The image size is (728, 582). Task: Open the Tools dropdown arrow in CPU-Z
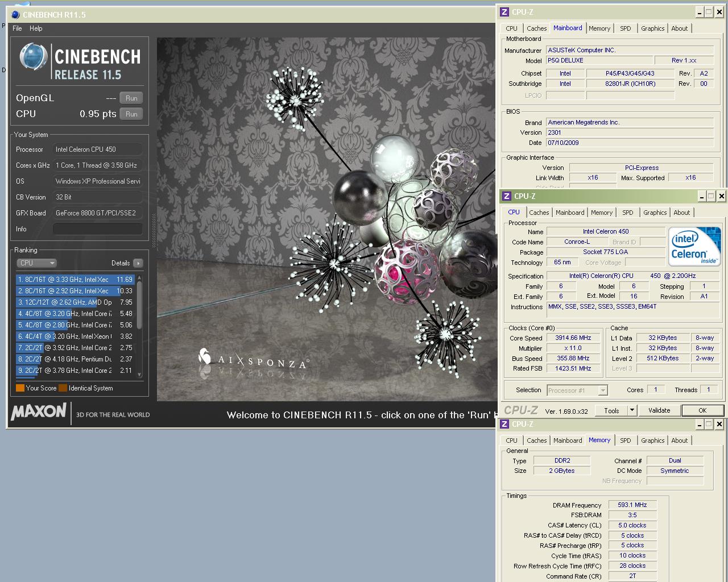click(632, 410)
